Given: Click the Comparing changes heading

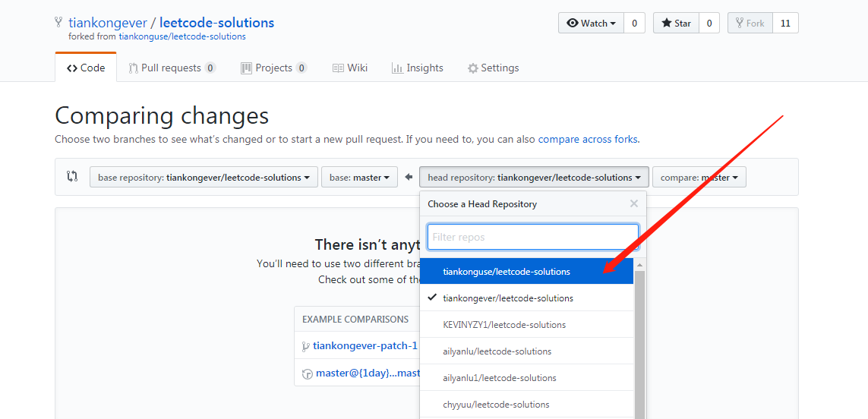Looking at the screenshot, I should [x=163, y=116].
